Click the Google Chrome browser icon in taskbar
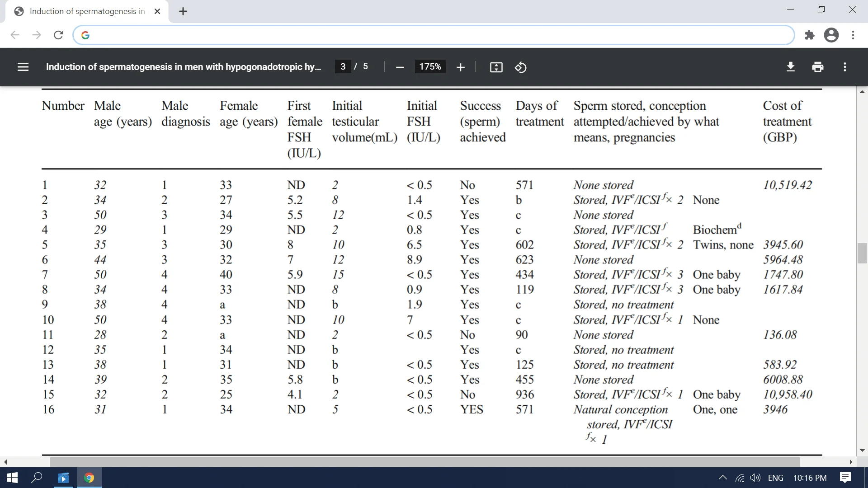 (x=90, y=477)
